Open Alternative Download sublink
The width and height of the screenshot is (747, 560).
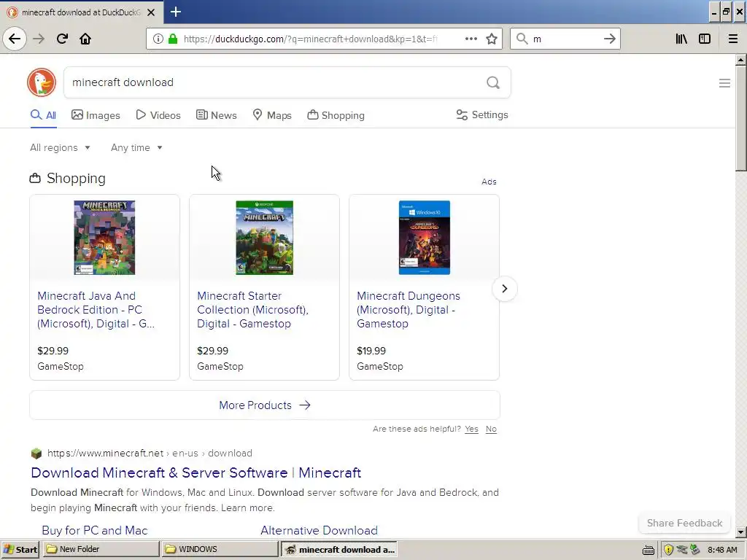[x=319, y=531]
